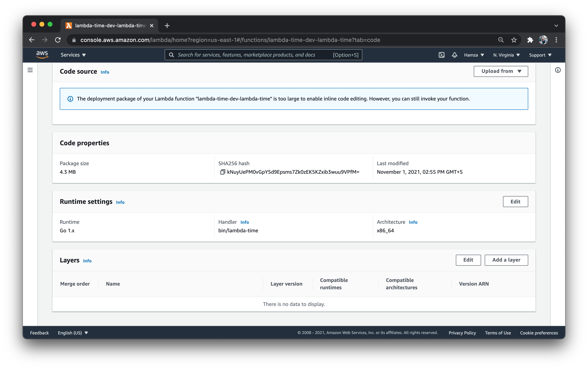The width and height of the screenshot is (588, 369).
Task: Click the info icon in the banner
Action: click(x=70, y=99)
